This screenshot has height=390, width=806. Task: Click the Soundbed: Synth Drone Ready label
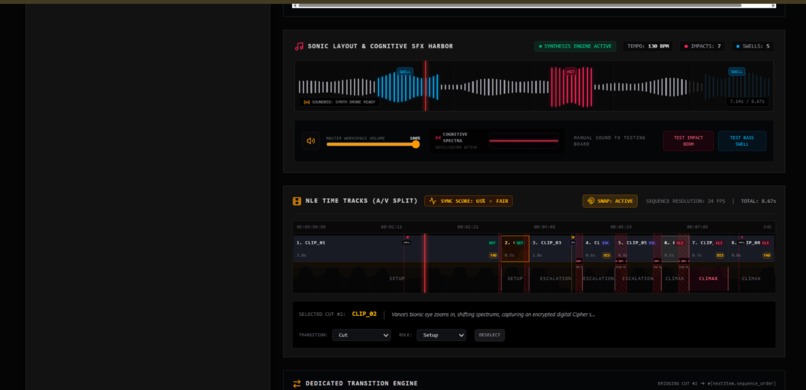pos(340,102)
